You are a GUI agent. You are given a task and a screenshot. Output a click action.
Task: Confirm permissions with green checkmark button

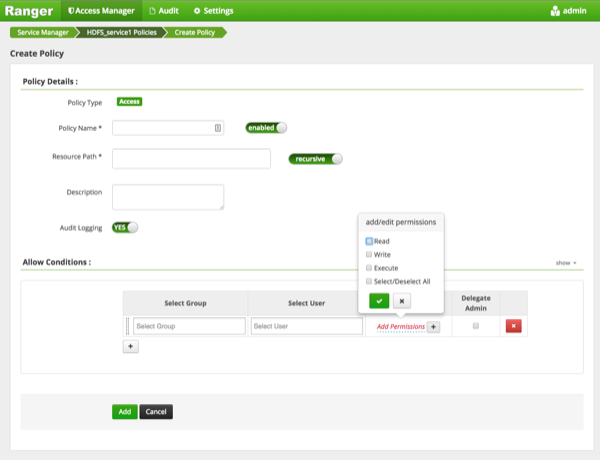(379, 300)
